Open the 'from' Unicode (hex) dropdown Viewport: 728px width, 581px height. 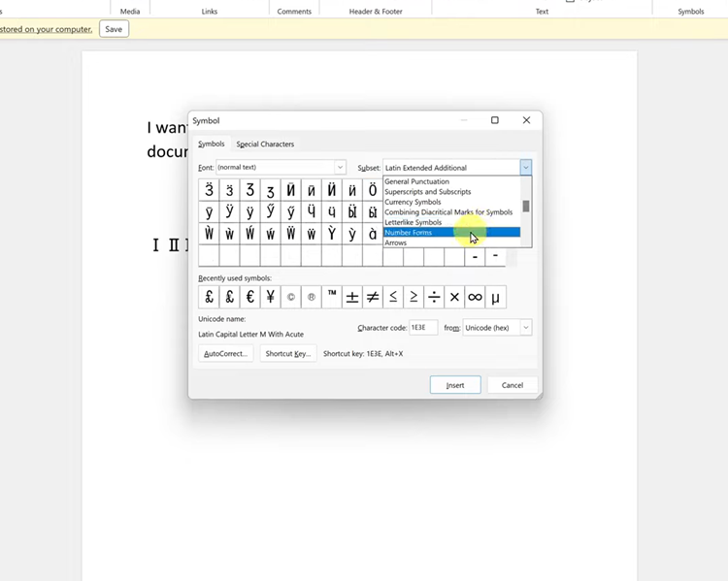tap(525, 328)
